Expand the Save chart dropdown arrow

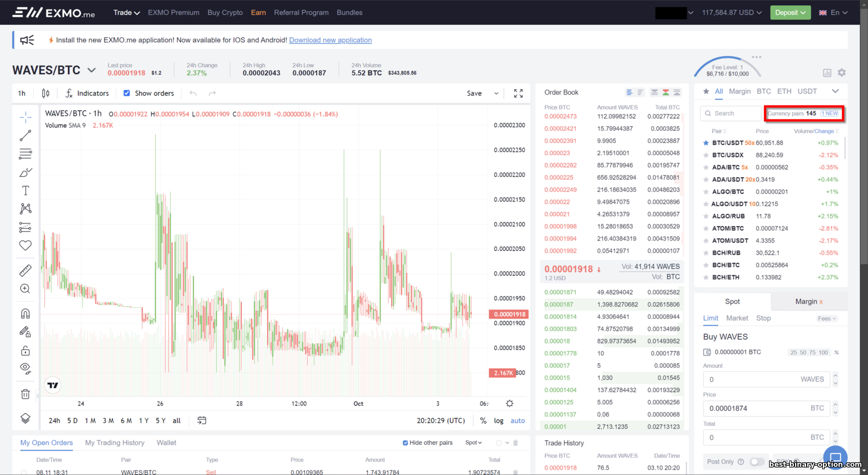coord(496,93)
